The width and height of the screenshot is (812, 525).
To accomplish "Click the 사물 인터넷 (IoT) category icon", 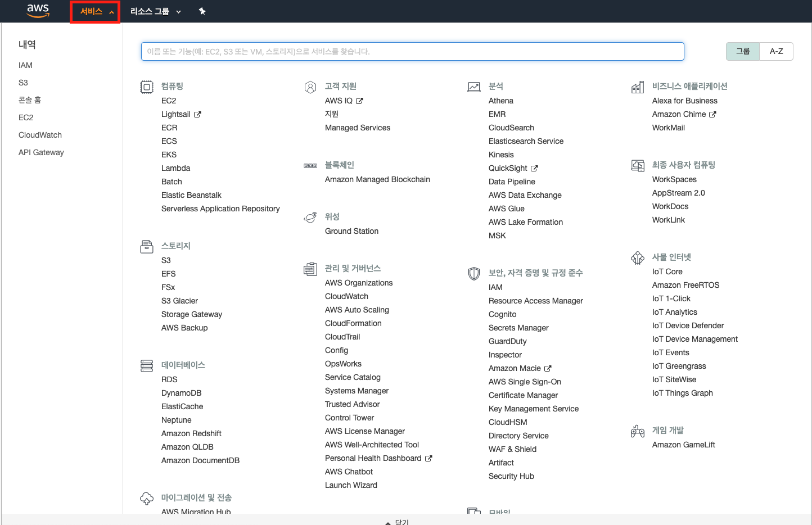I will tap(637, 257).
